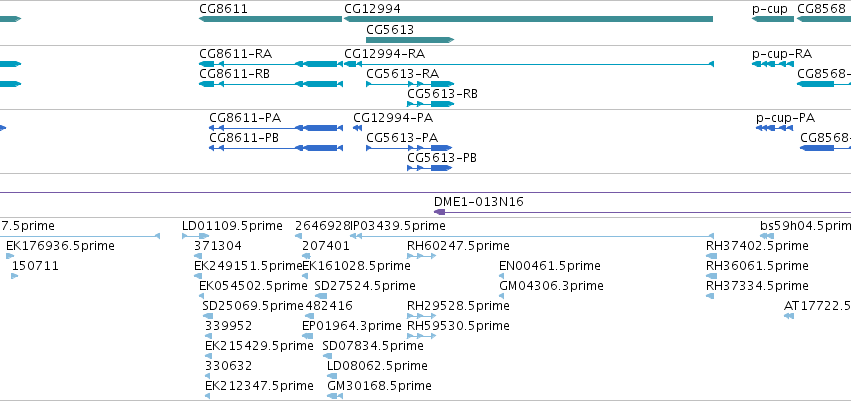The width and height of the screenshot is (851, 401).
Task: Open the EK176936.5prime EST label
Action: pyautogui.click(x=60, y=246)
